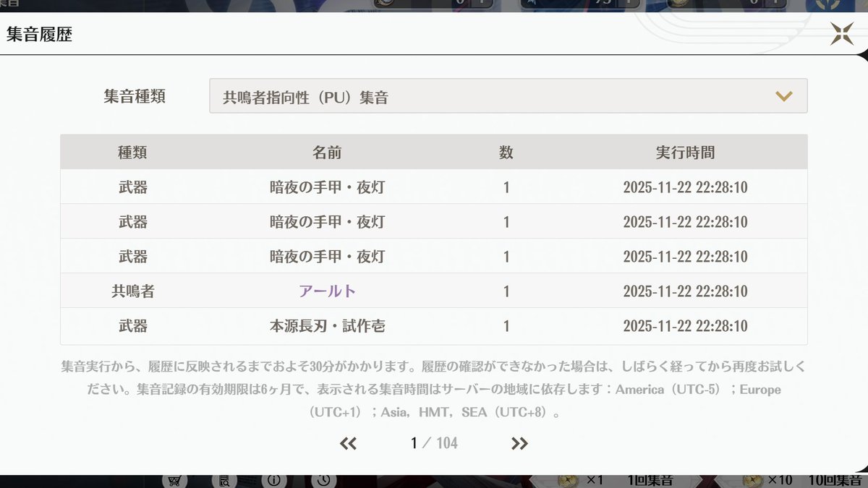The height and width of the screenshot is (488, 868).
Task: Go to the previous history page
Action: [348, 443]
